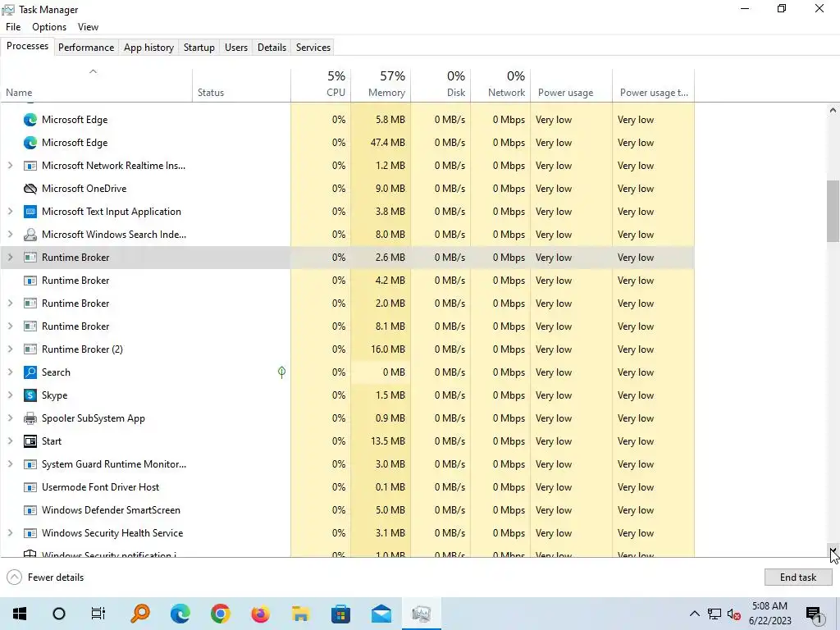Switch to the App history tab
This screenshot has width=840, height=630.
149,47
